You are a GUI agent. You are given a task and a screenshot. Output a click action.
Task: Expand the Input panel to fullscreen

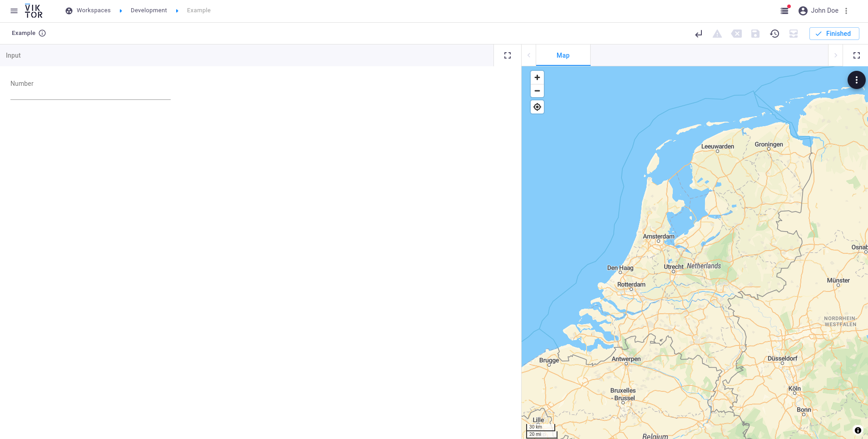point(508,55)
